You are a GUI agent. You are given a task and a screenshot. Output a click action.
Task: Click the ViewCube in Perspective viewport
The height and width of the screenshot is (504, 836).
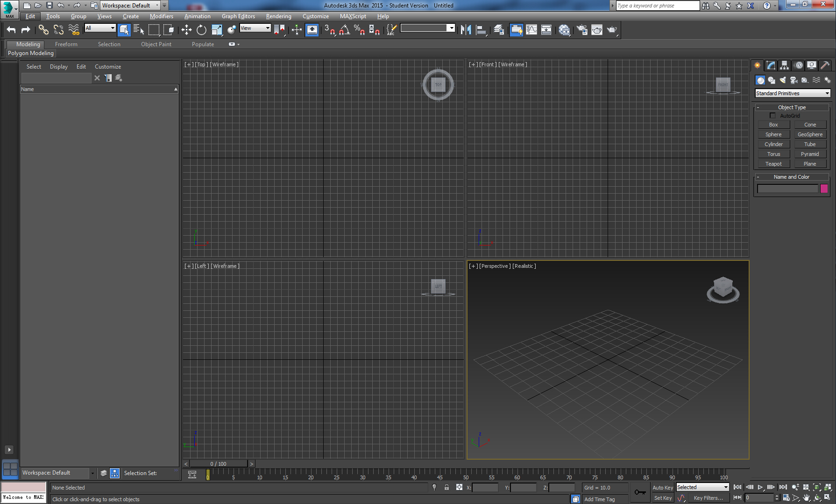point(723,289)
